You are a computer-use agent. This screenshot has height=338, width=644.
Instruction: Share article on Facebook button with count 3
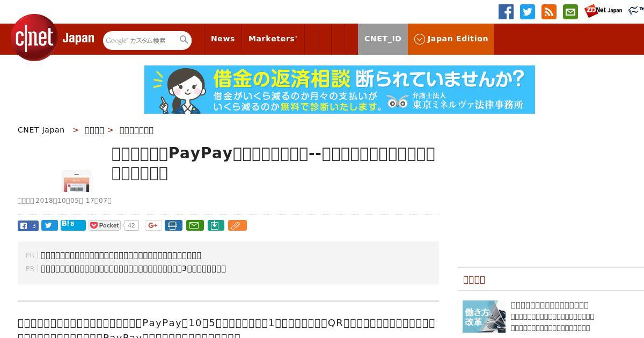(x=28, y=225)
